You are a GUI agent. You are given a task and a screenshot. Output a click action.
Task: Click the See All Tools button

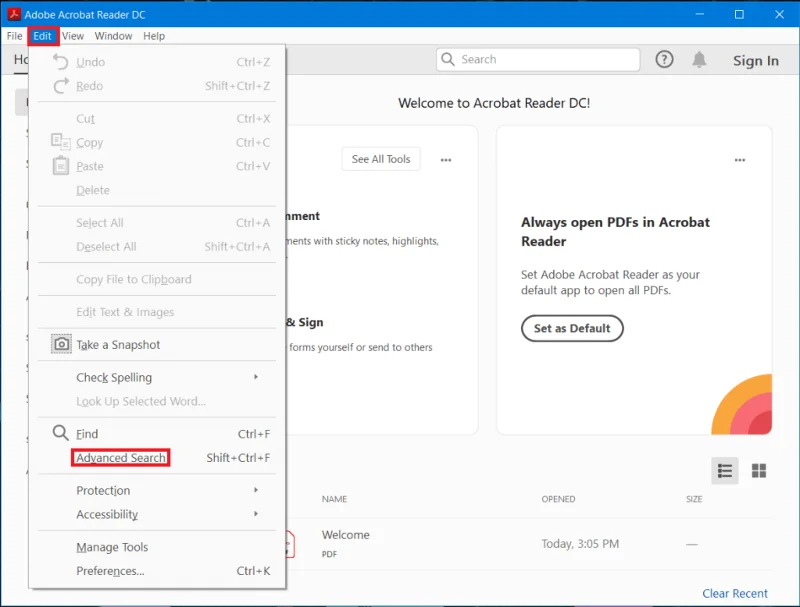381,159
